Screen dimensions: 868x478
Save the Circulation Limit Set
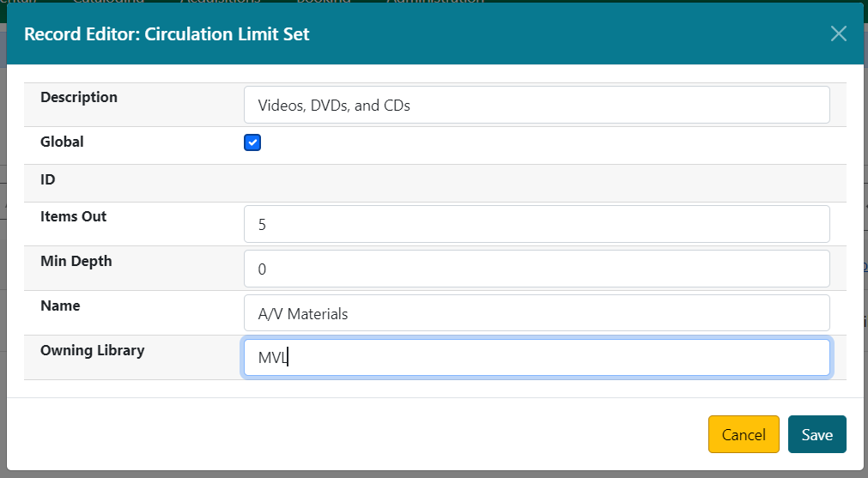pyautogui.click(x=817, y=434)
